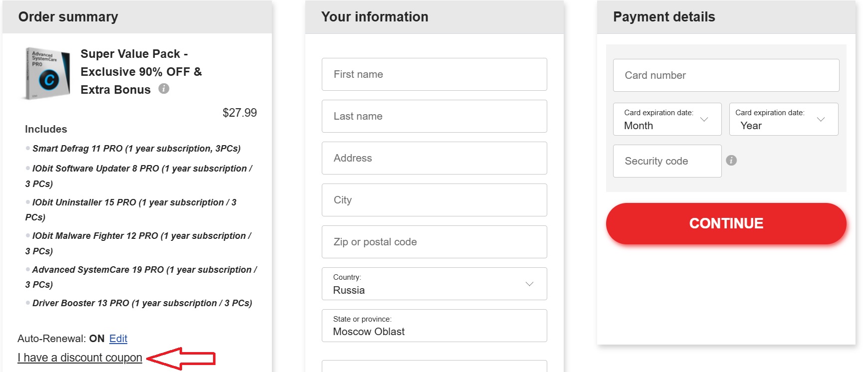Click into the Last name field
868x372 pixels.
pyautogui.click(x=434, y=116)
